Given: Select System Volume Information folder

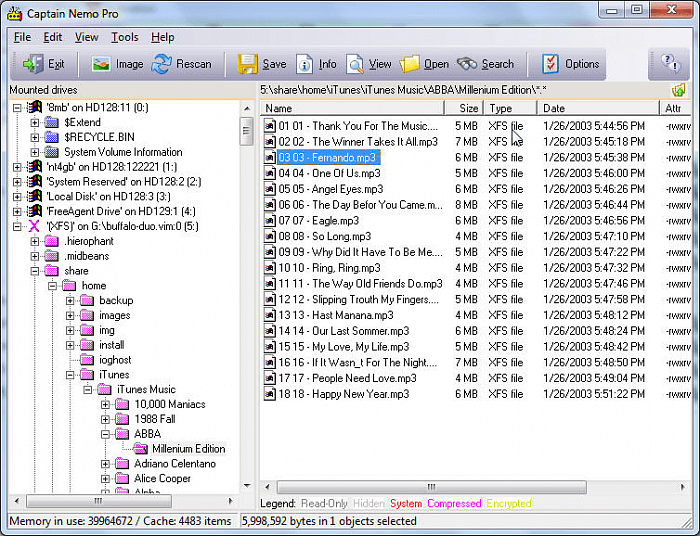Looking at the screenshot, I should (x=123, y=152).
